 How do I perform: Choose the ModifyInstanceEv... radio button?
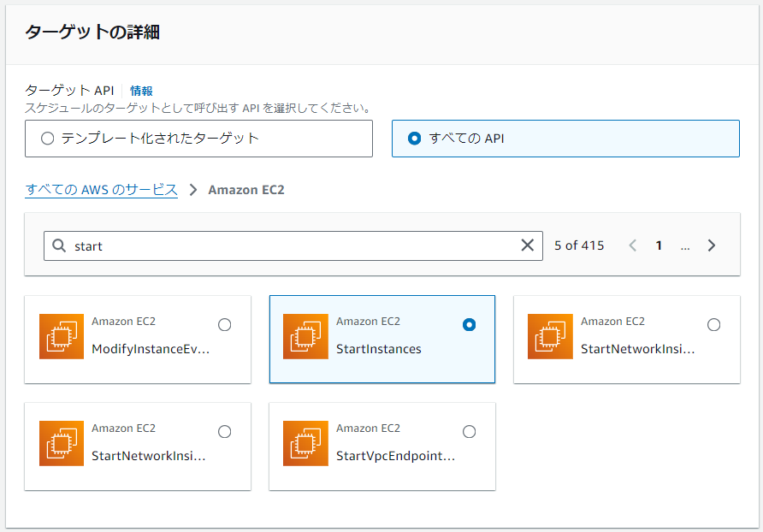tap(224, 325)
